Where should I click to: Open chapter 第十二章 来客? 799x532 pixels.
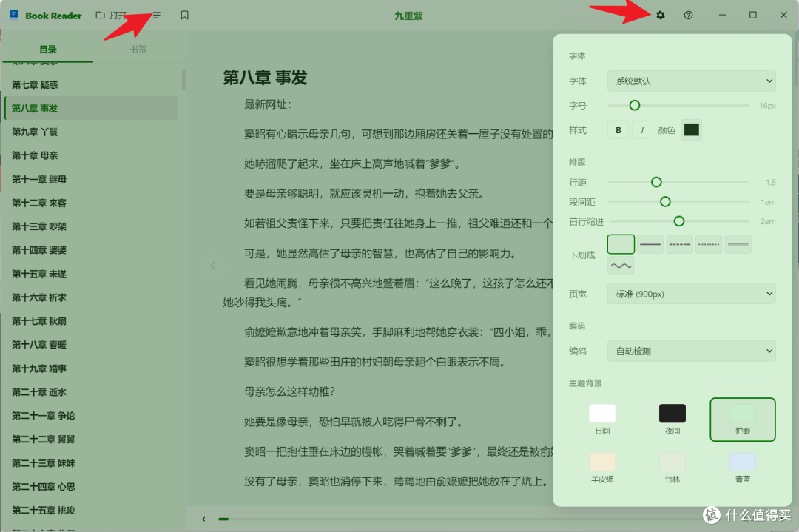point(91,203)
